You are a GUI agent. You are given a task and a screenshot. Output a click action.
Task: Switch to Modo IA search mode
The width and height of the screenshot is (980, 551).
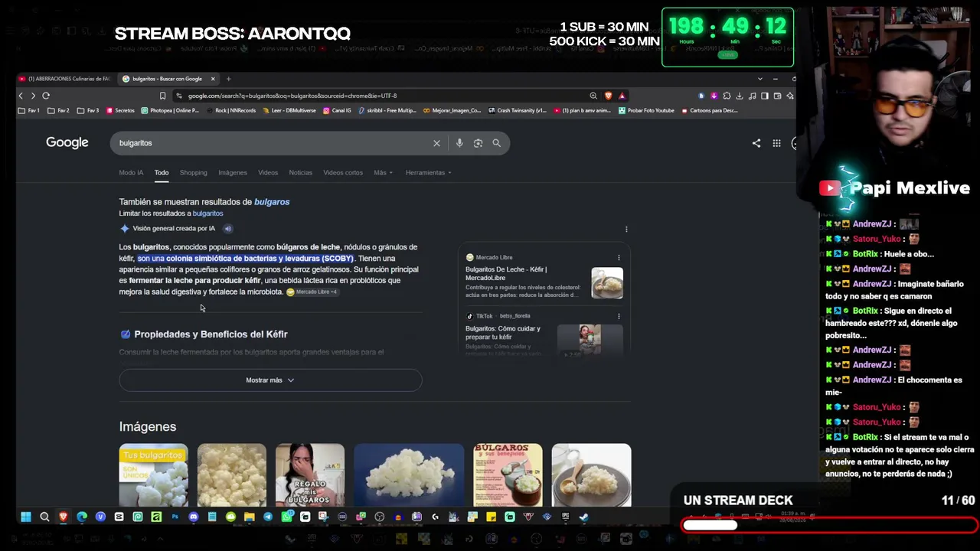(x=131, y=173)
